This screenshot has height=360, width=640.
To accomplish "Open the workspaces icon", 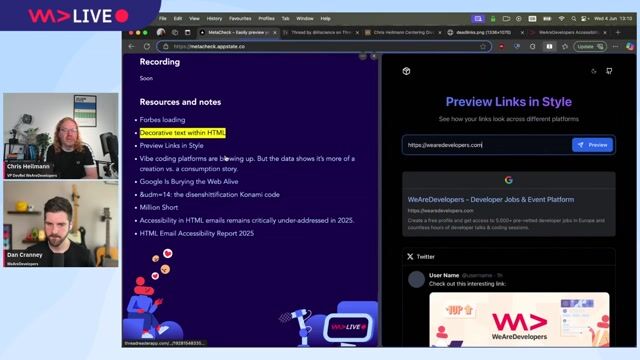I will coord(175,32).
